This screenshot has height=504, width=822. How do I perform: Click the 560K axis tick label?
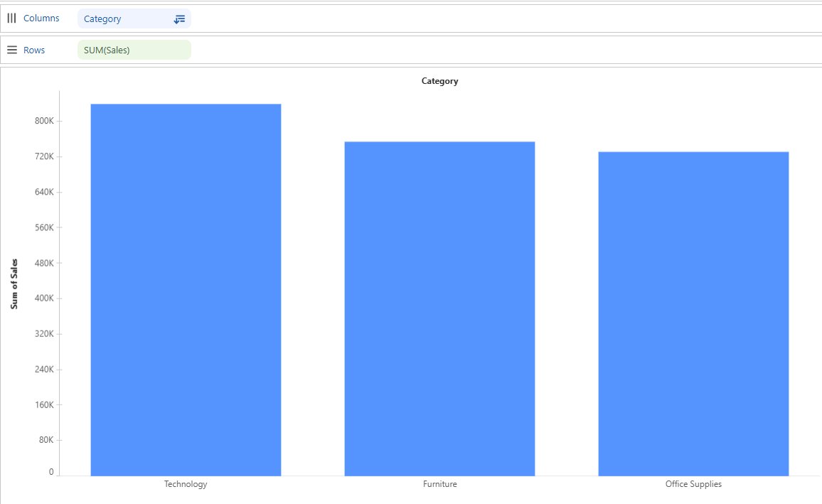click(45, 228)
